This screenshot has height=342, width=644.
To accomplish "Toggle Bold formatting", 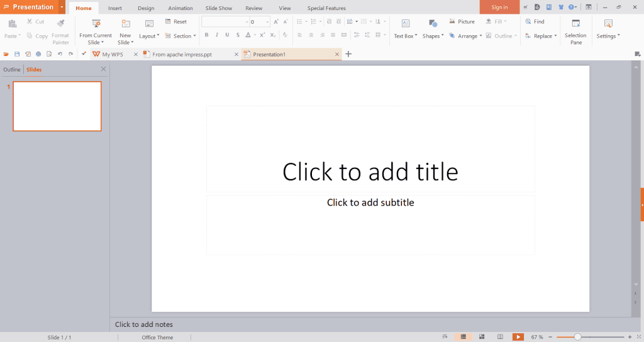I will 206,35.
